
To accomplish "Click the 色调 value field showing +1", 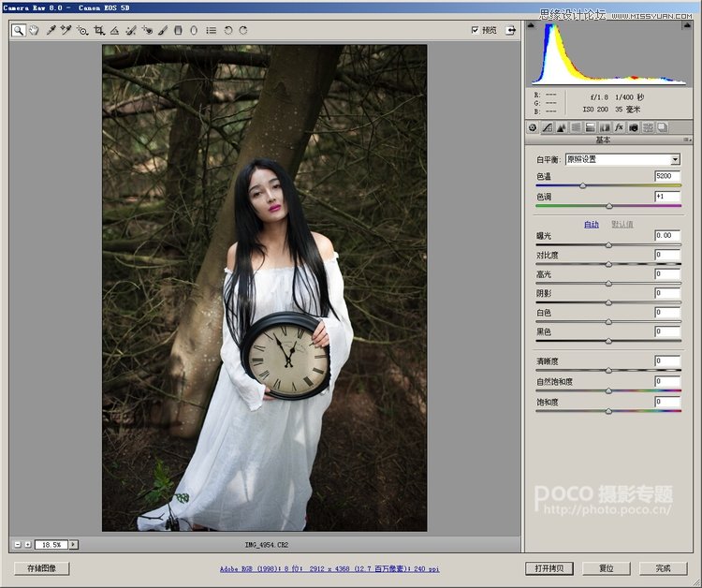I will [667, 196].
